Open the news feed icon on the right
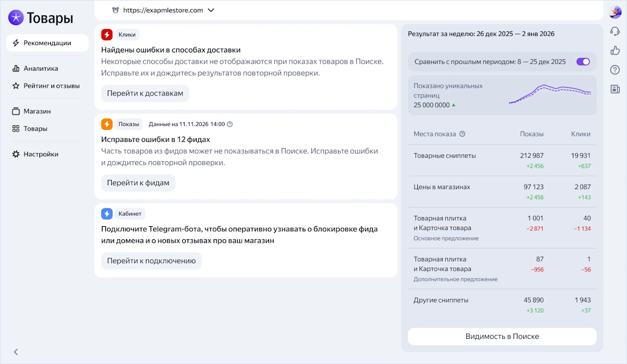The image size is (627, 364). 614,88
